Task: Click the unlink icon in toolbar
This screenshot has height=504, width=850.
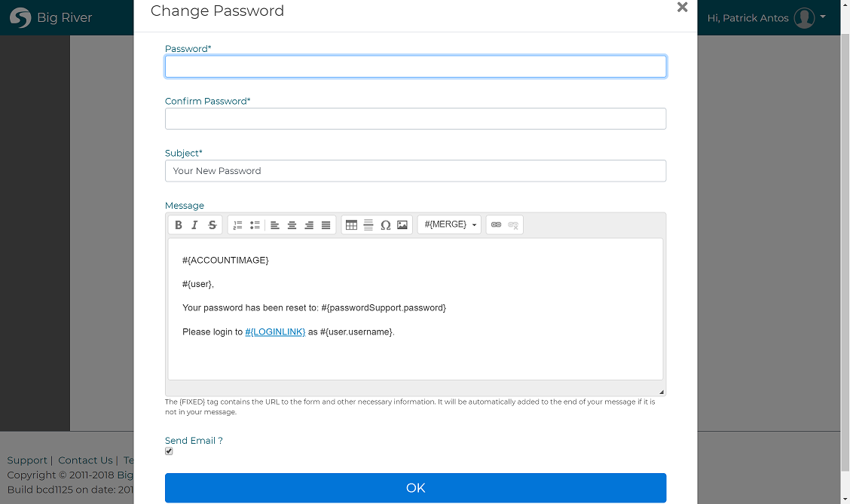Action: coord(513,225)
